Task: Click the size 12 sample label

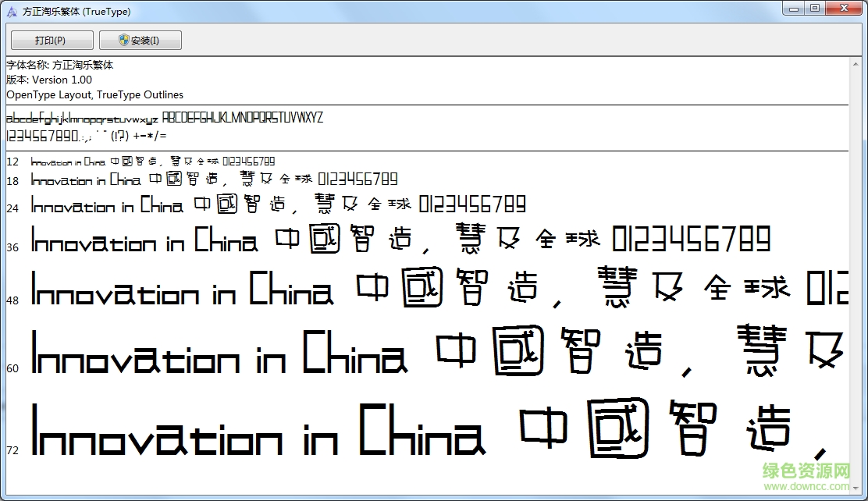Action: (12, 162)
